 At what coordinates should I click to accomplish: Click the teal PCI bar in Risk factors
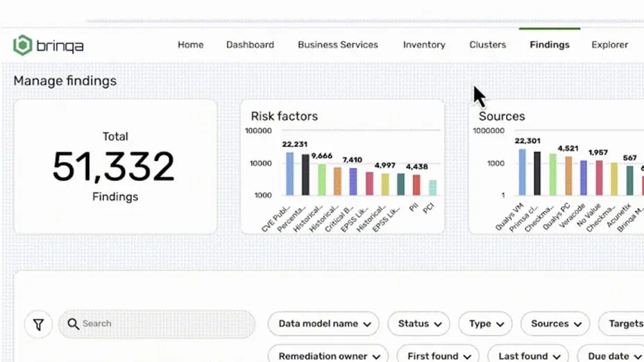tap(432, 187)
